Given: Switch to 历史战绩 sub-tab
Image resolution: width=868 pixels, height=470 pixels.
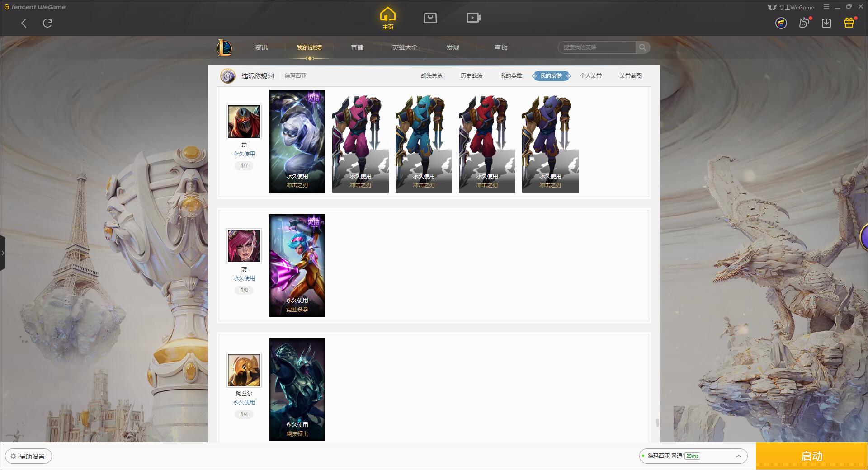Looking at the screenshot, I should (472, 76).
